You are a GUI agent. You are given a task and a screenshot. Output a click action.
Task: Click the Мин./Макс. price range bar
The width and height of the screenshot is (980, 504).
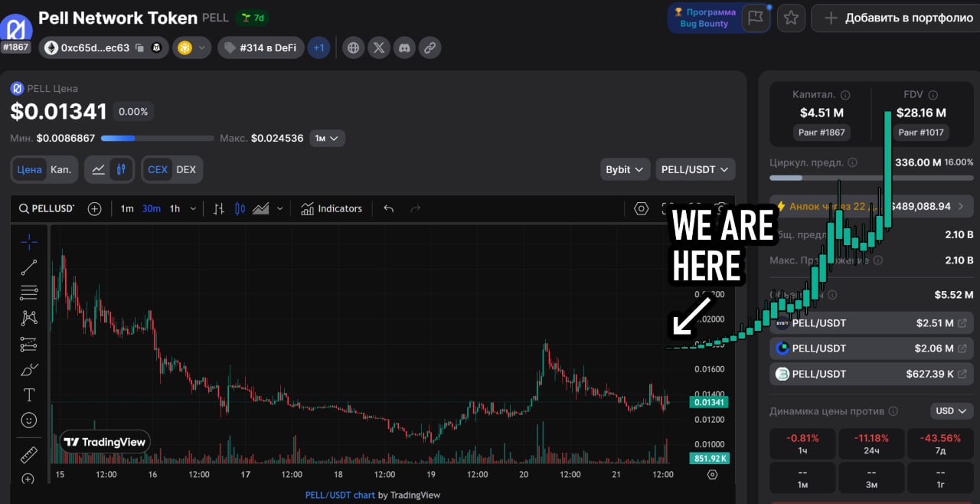(x=158, y=139)
